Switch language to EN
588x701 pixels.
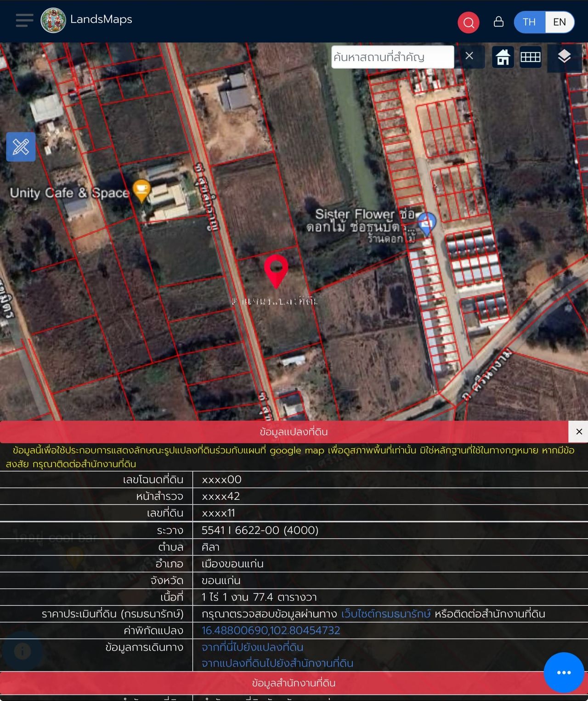point(559,22)
